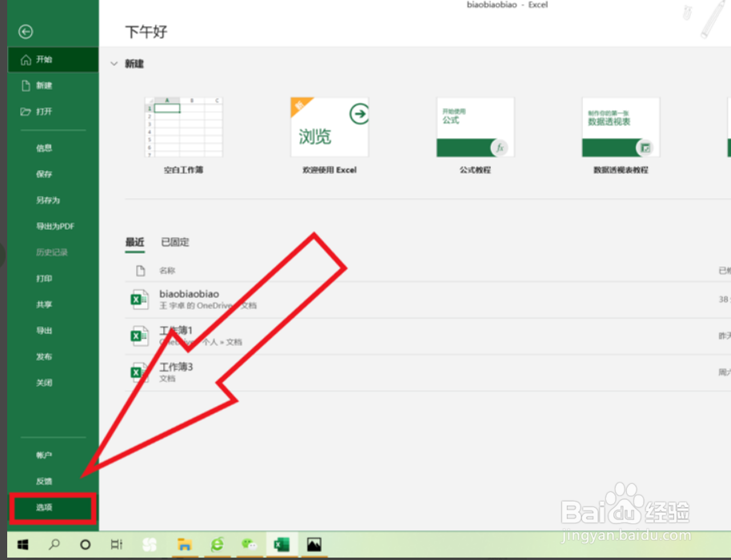Click the 名称 column header
The width and height of the screenshot is (731, 560).
(167, 270)
